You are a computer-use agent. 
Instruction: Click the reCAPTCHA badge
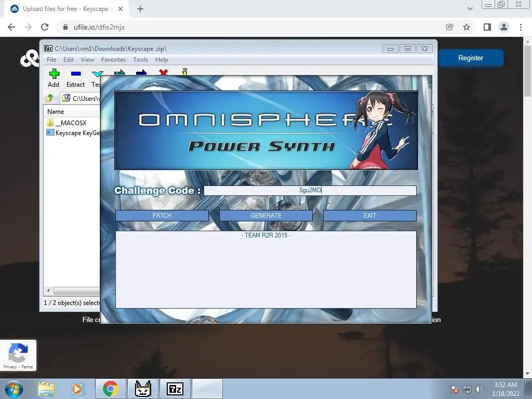[x=18, y=355]
